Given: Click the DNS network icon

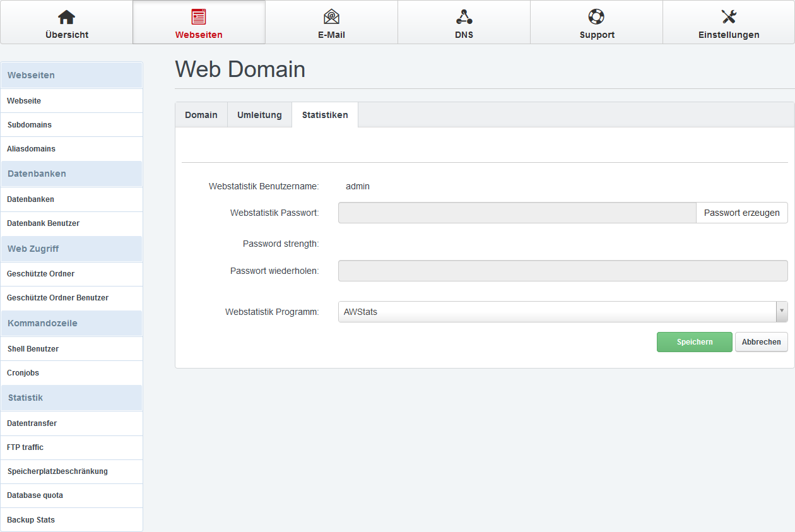Looking at the screenshot, I should [464, 17].
